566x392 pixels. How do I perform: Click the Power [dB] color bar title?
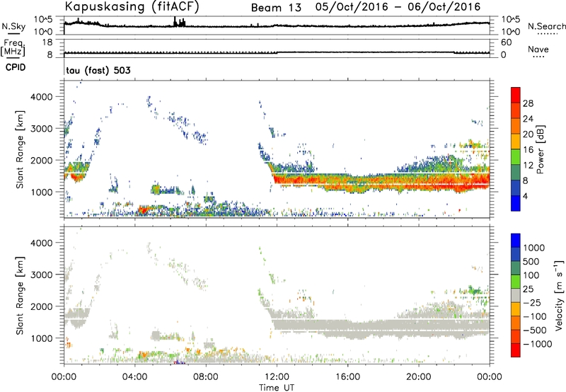[x=540, y=150]
